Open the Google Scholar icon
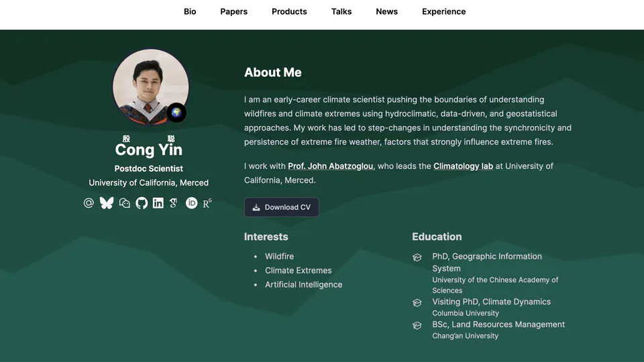The image size is (644, 362). pyautogui.click(x=174, y=203)
